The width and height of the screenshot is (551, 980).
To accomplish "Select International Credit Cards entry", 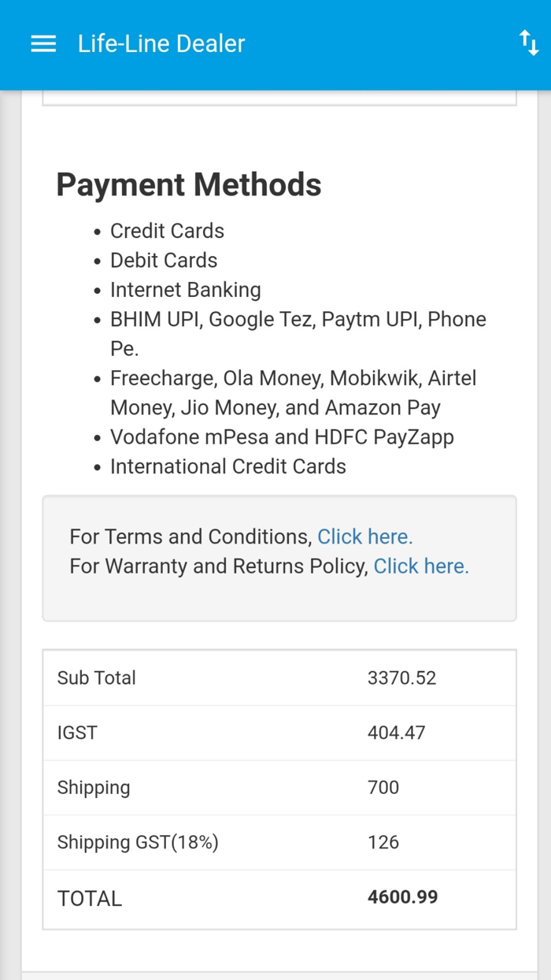I will point(228,466).
